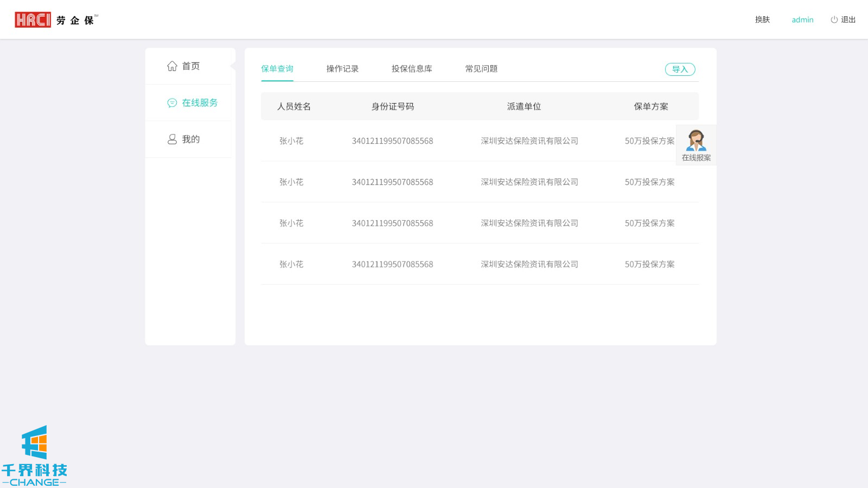Click the 派遣单位 column header
Screen dimensions: 868x488
click(x=524, y=107)
